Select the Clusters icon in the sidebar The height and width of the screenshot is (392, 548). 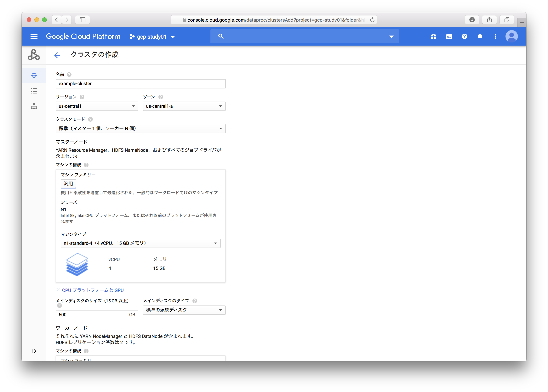coord(34,75)
